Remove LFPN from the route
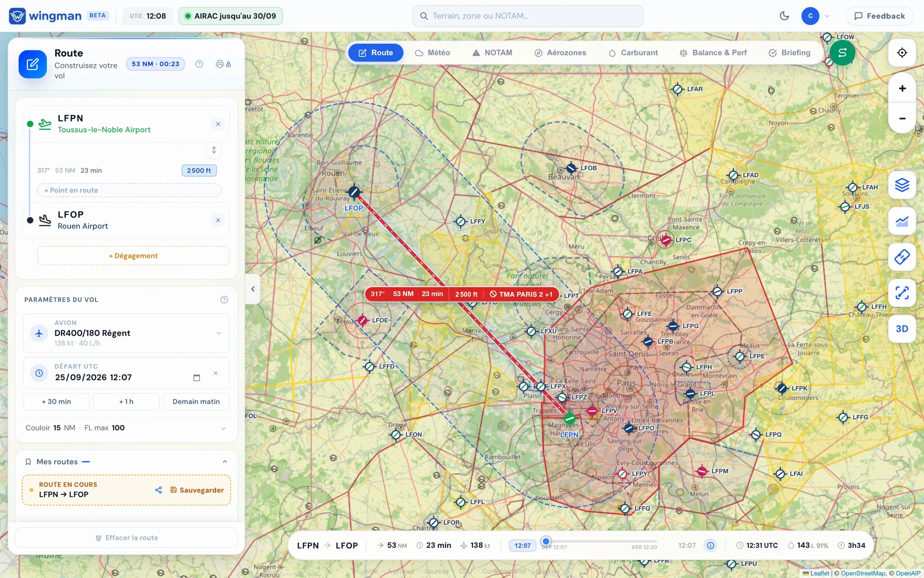924x578 pixels. coord(218,124)
